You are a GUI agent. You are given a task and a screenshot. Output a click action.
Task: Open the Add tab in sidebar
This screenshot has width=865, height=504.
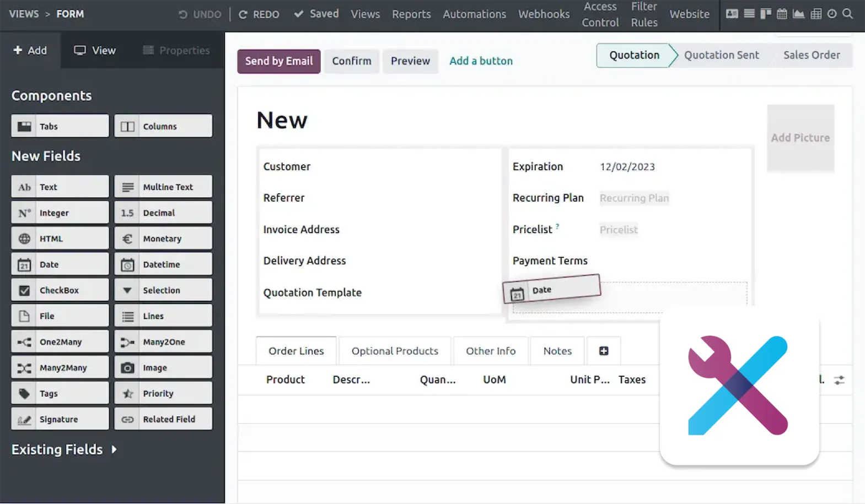pyautogui.click(x=30, y=50)
